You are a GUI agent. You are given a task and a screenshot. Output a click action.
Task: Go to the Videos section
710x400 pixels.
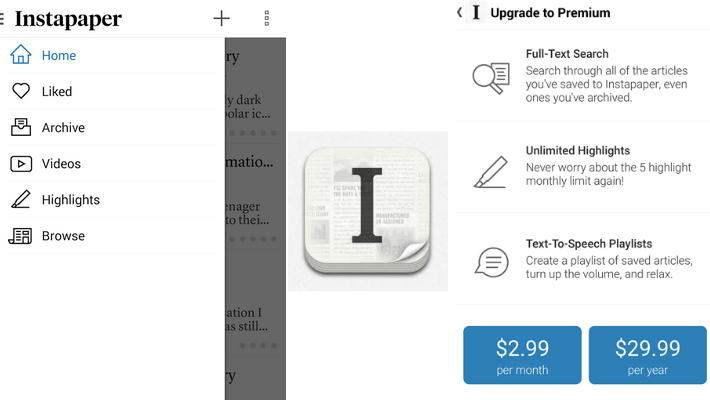click(61, 164)
